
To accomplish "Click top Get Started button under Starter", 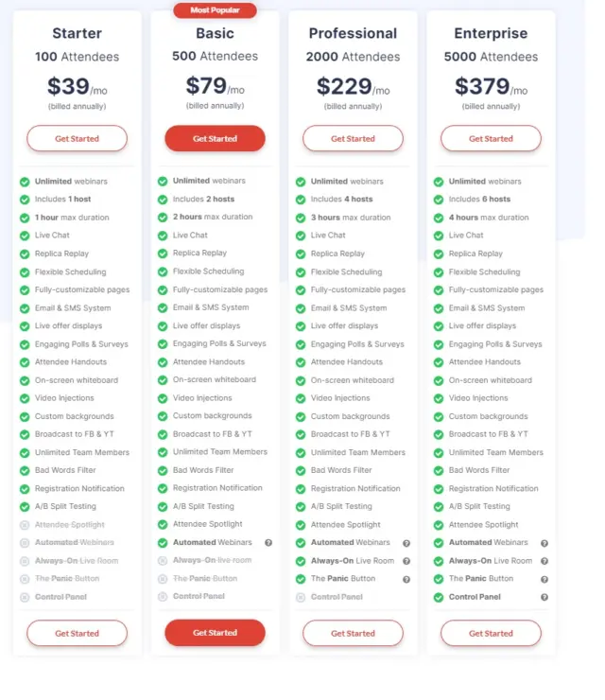I will pyautogui.click(x=77, y=138).
